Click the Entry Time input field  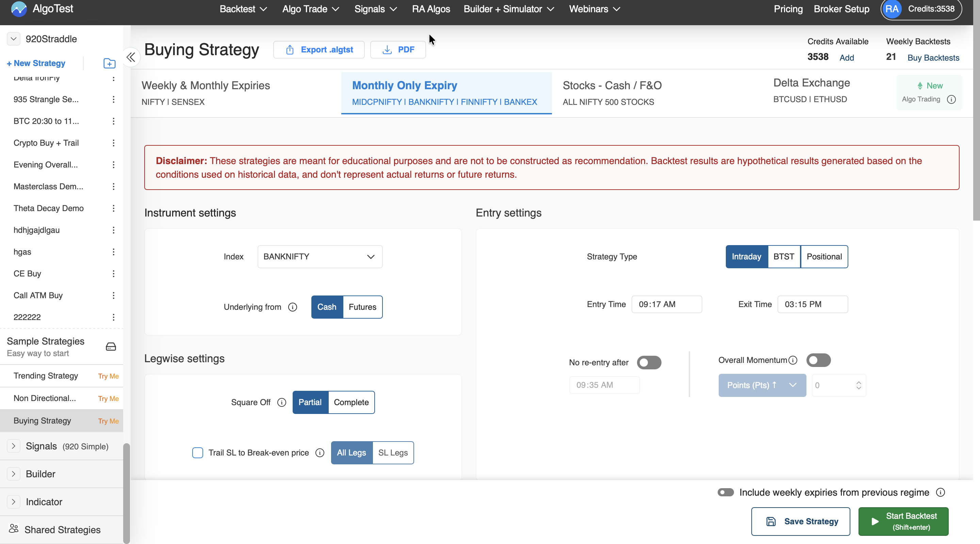[x=666, y=304]
